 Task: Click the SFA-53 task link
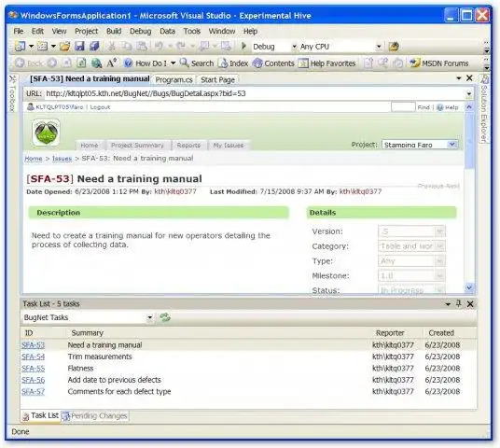point(34,345)
